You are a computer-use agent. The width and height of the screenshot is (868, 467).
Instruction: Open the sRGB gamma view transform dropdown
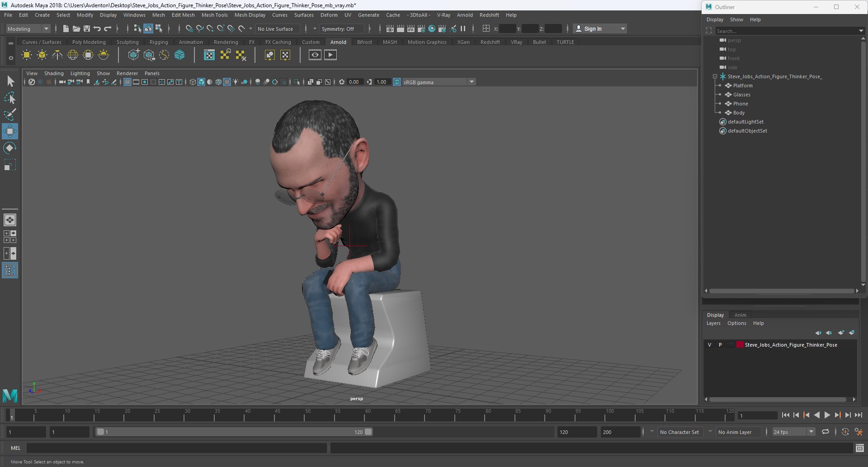click(x=438, y=82)
